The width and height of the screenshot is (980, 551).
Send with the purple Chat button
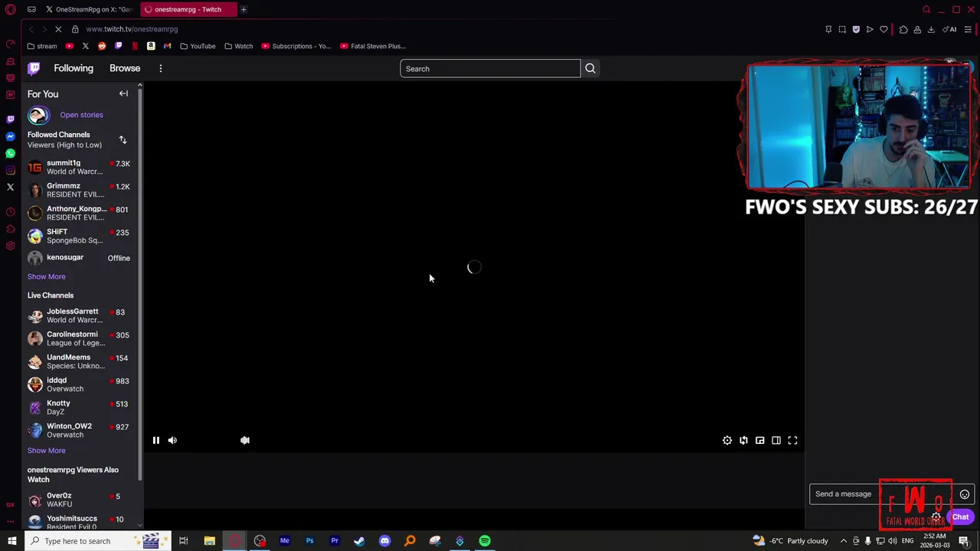(x=960, y=517)
